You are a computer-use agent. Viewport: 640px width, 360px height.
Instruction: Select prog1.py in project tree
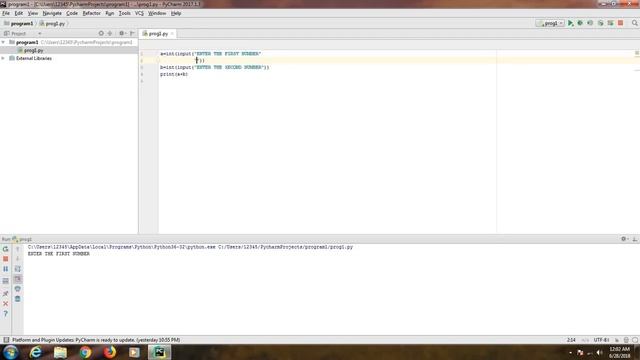(33, 51)
